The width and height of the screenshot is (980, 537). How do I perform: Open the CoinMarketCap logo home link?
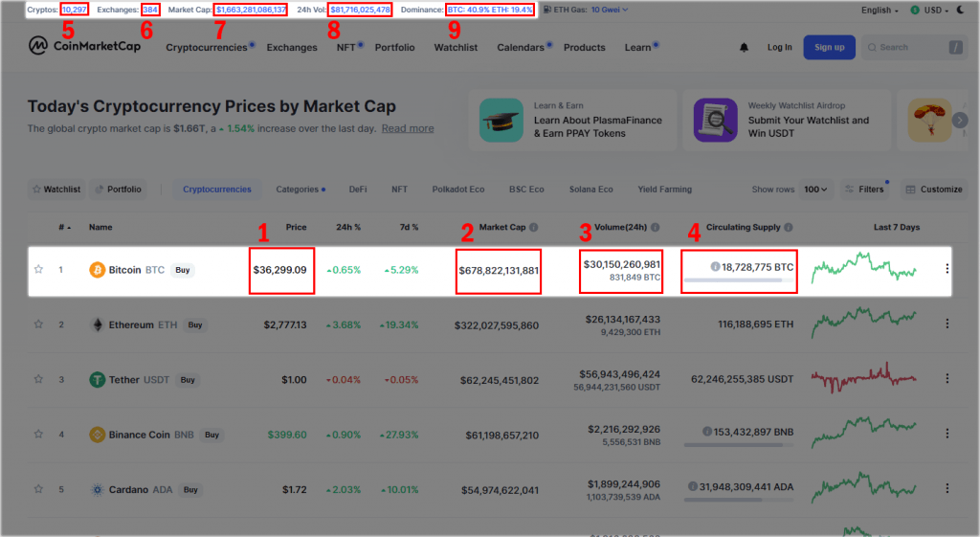[84, 46]
